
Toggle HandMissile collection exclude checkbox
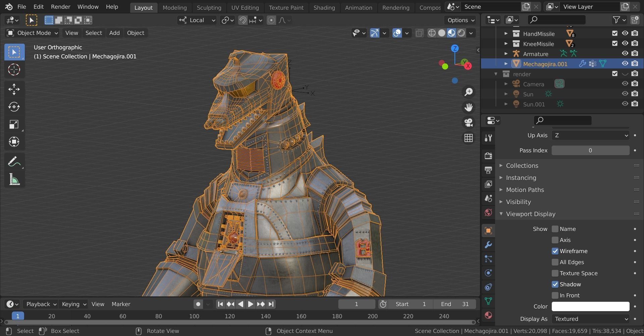[615, 33]
